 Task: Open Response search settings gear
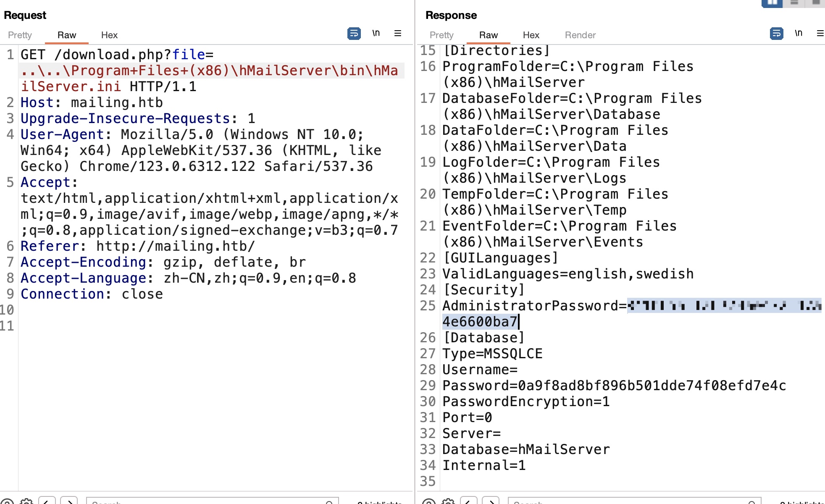449,501
